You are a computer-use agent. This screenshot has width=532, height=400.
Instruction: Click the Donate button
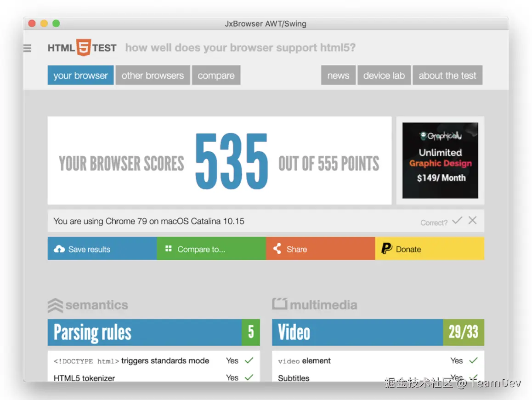point(430,249)
